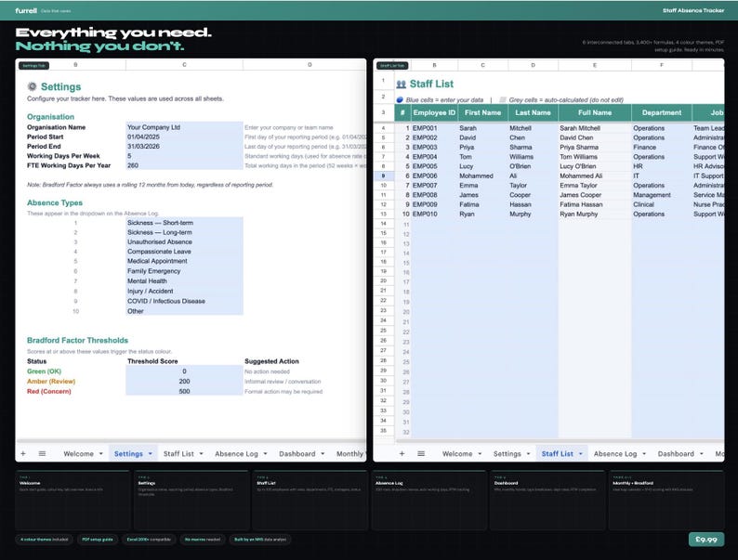Select absence type 'COVID / Infectious Disease'
This screenshot has width=738, height=560.
[184, 301]
